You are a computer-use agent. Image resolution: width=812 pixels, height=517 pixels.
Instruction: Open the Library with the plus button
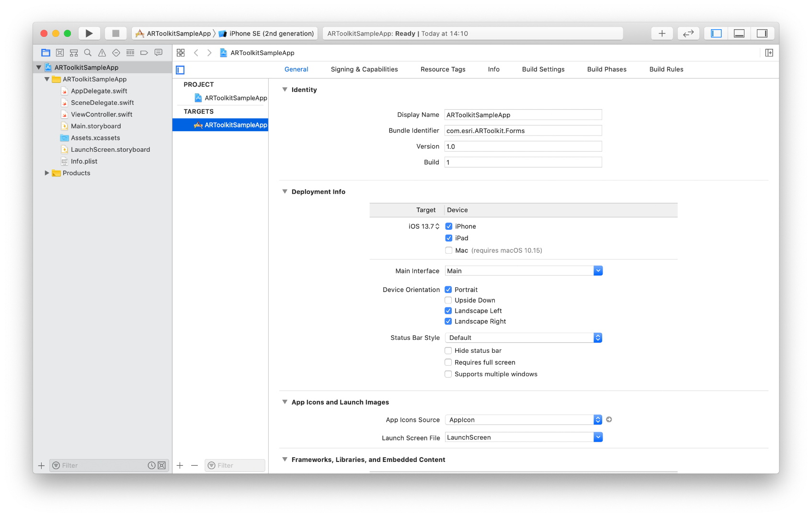click(x=662, y=34)
